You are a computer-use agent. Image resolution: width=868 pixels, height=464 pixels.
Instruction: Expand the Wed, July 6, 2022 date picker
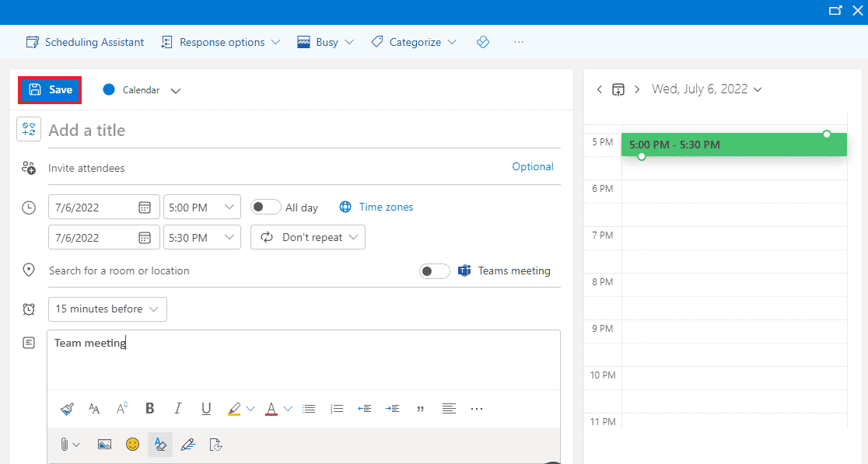(x=706, y=89)
